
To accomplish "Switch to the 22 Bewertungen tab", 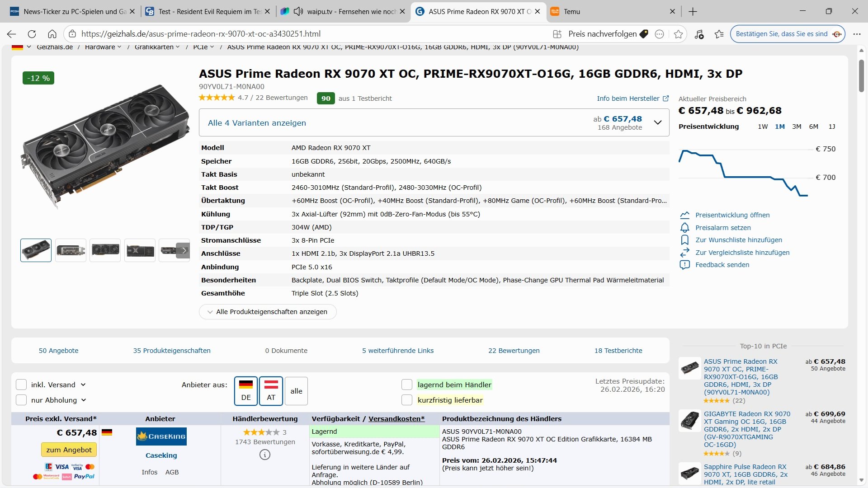I will (x=514, y=351).
